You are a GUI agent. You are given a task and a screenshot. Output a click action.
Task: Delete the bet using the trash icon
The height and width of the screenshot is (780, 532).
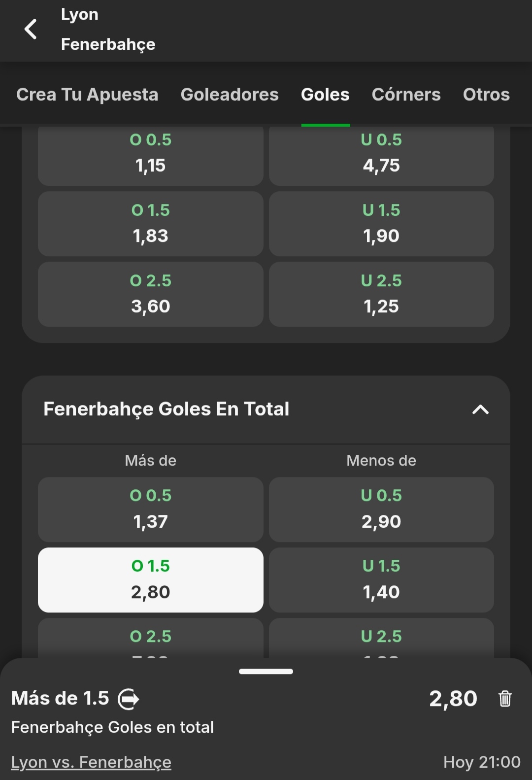click(505, 699)
